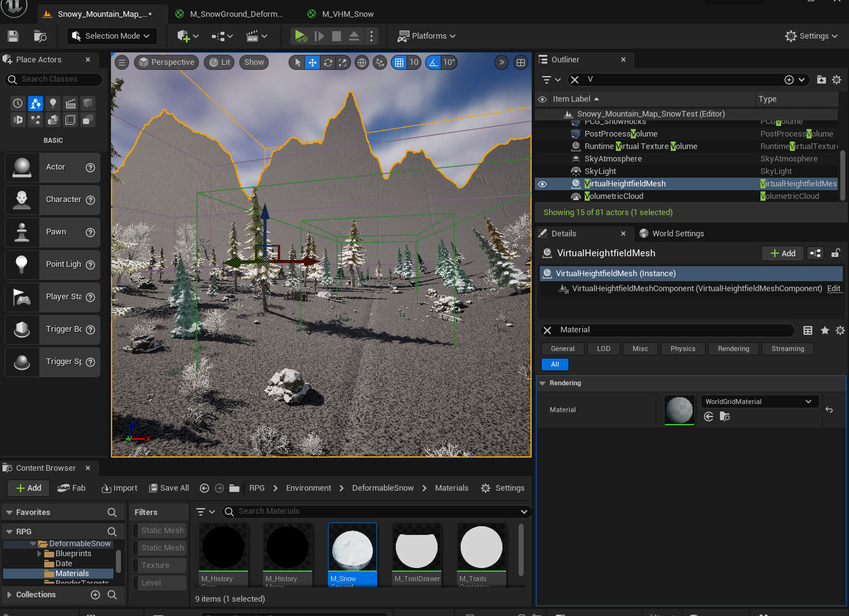This screenshot has width=849, height=616.
Task: Click Import in the Content Browser
Action: [119, 488]
